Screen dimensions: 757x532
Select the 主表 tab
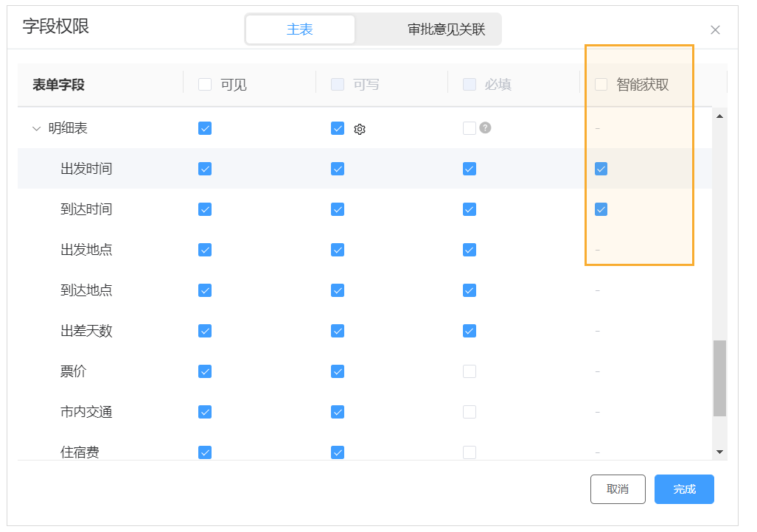(300, 29)
